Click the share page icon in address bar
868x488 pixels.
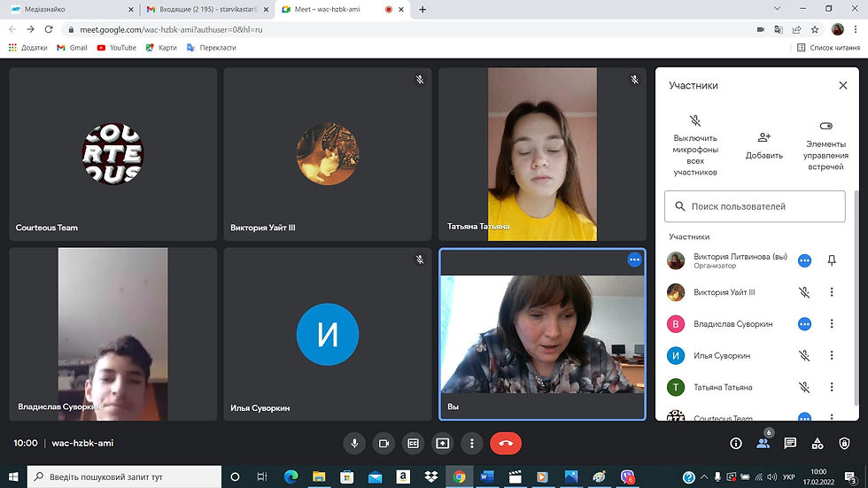click(796, 29)
